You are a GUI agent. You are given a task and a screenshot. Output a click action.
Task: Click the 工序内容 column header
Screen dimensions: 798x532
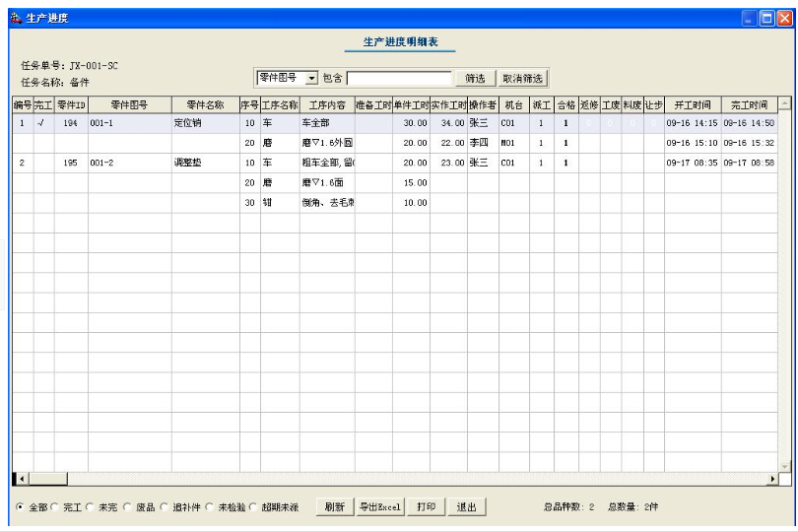[x=327, y=105]
